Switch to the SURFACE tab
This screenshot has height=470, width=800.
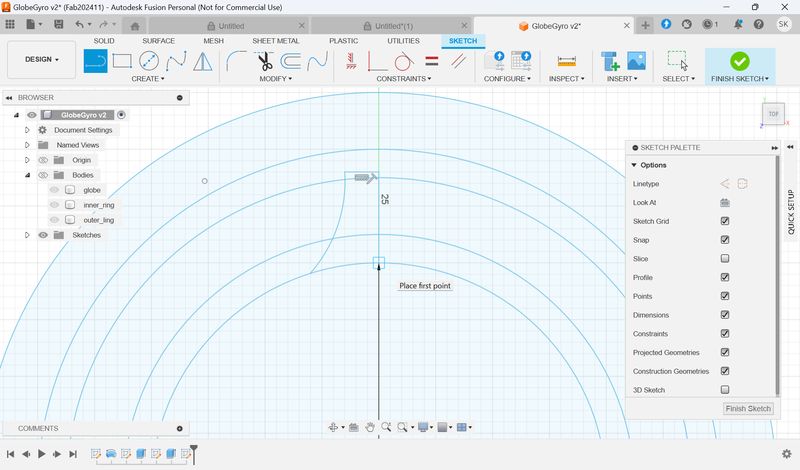click(158, 41)
